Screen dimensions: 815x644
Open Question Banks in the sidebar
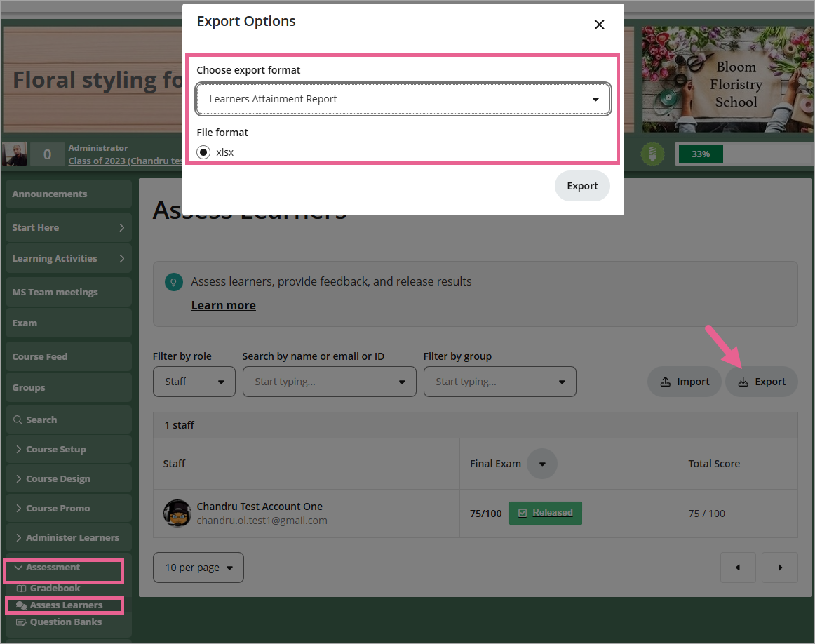click(65, 622)
